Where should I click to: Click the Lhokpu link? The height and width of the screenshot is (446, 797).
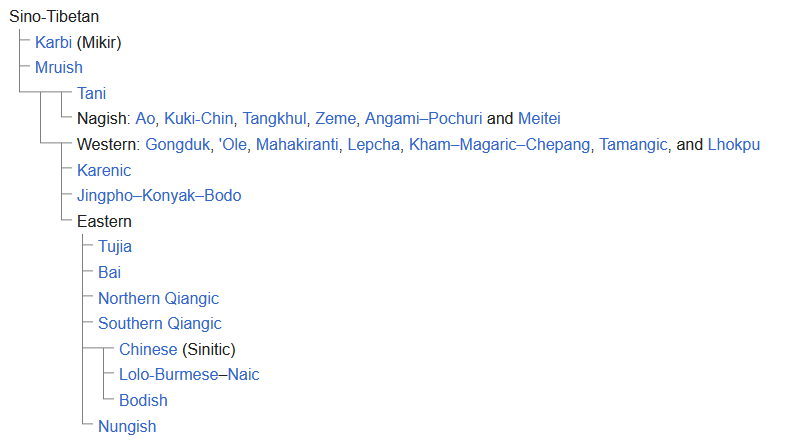click(733, 145)
